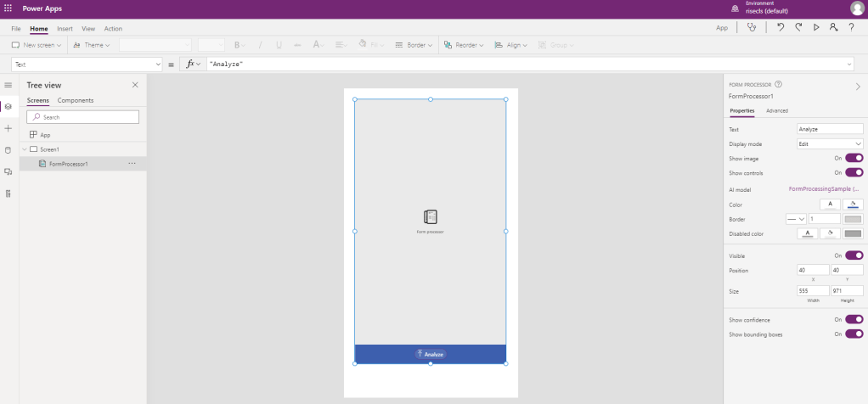
Task: Switch to the Advanced tab
Action: 776,111
